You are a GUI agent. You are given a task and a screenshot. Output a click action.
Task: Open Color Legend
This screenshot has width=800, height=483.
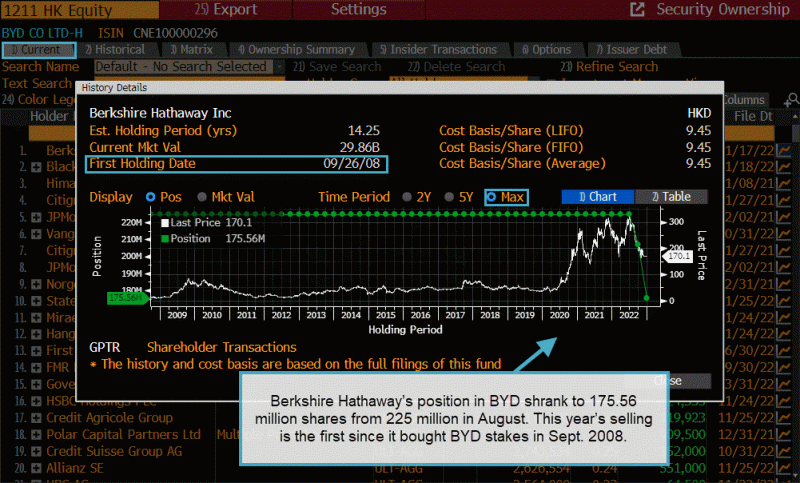coord(39,99)
